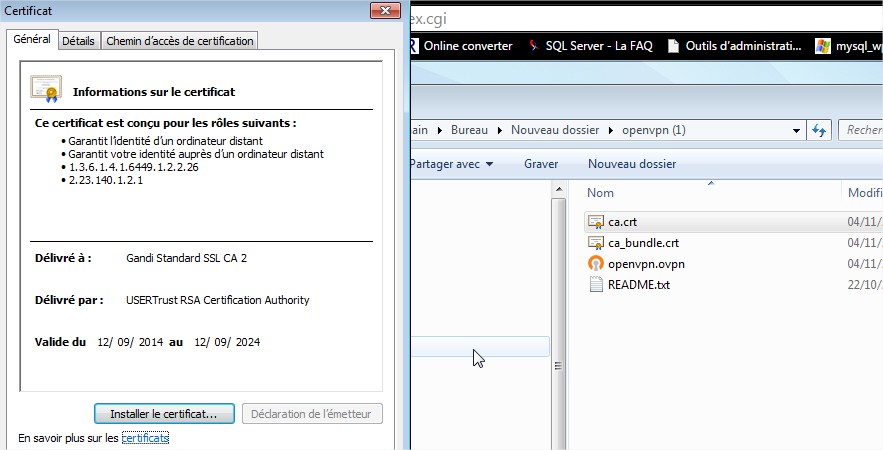Click the start date 12/09/2014
Screen dimensions: 883x450
point(130,342)
